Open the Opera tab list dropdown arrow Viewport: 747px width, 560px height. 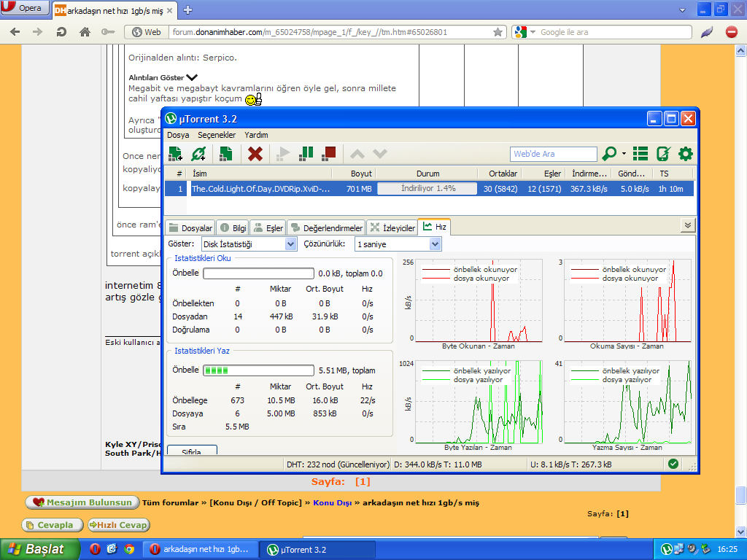click(x=682, y=10)
